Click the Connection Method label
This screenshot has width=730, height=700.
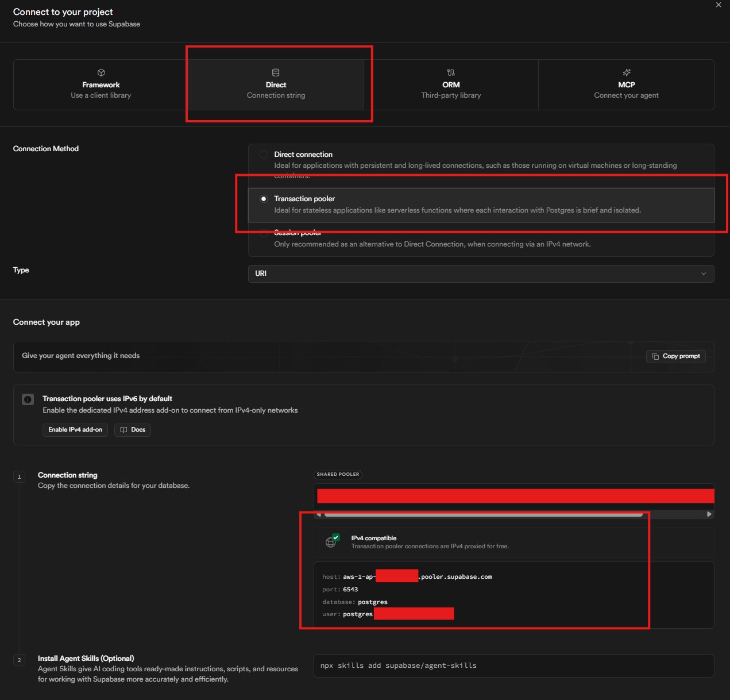(x=46, y=148)
